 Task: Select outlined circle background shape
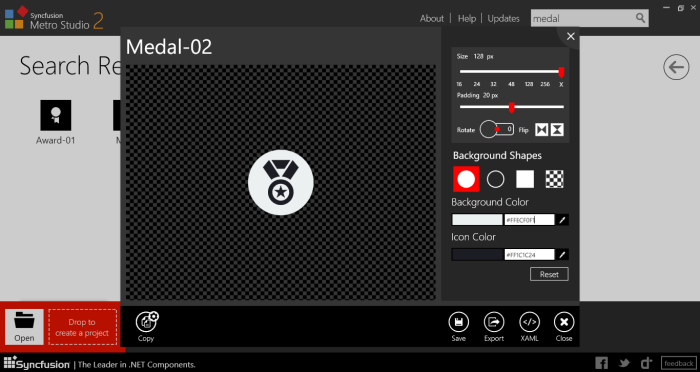tap(496, 179)
